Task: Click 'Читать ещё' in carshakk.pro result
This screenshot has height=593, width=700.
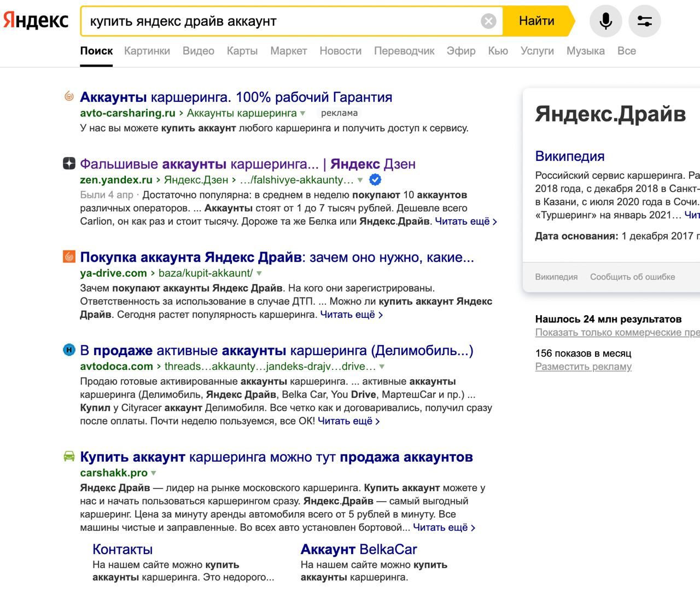Action: pyautogui.click(x=444, y=527)
